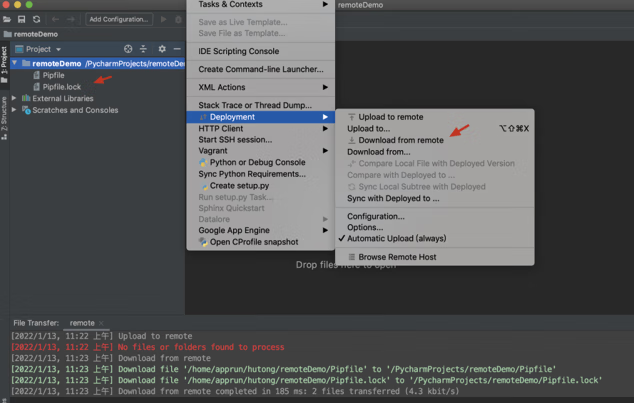Expand the External Libraries node
This screenshot has height=403, width=634.
click(x=14, y=98)
